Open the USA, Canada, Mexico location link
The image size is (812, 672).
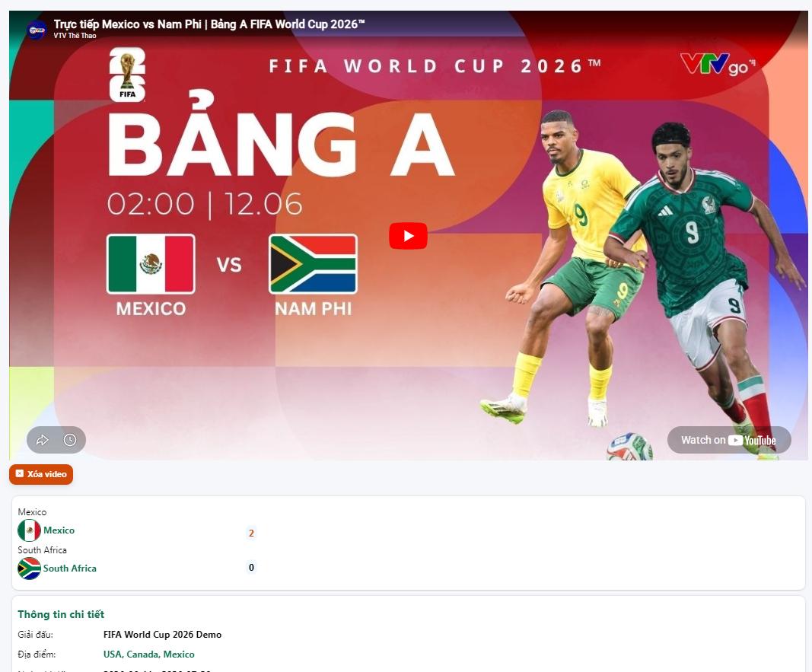tap(149, 654)
